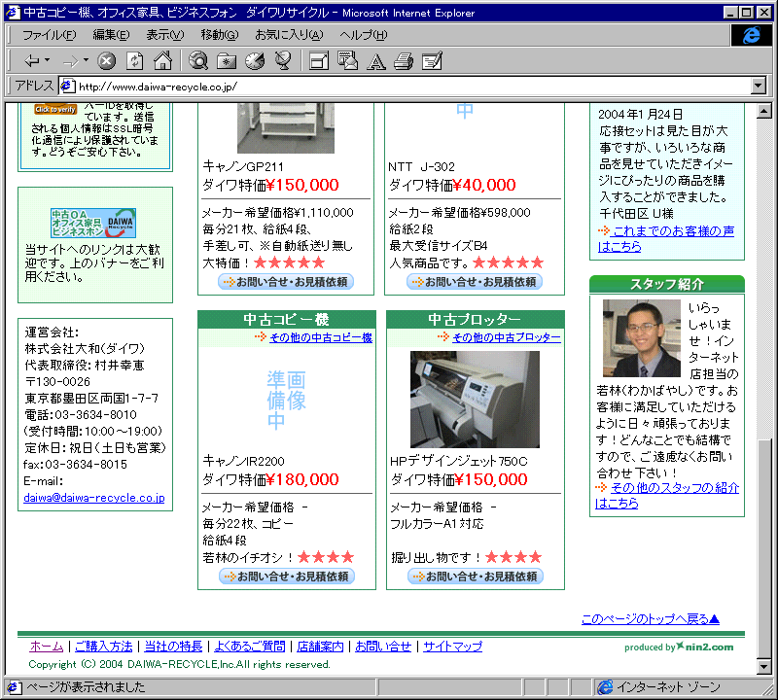Open the Mail toolbar icon
Screen dimensions: 778x700
[x=347, y=61]
